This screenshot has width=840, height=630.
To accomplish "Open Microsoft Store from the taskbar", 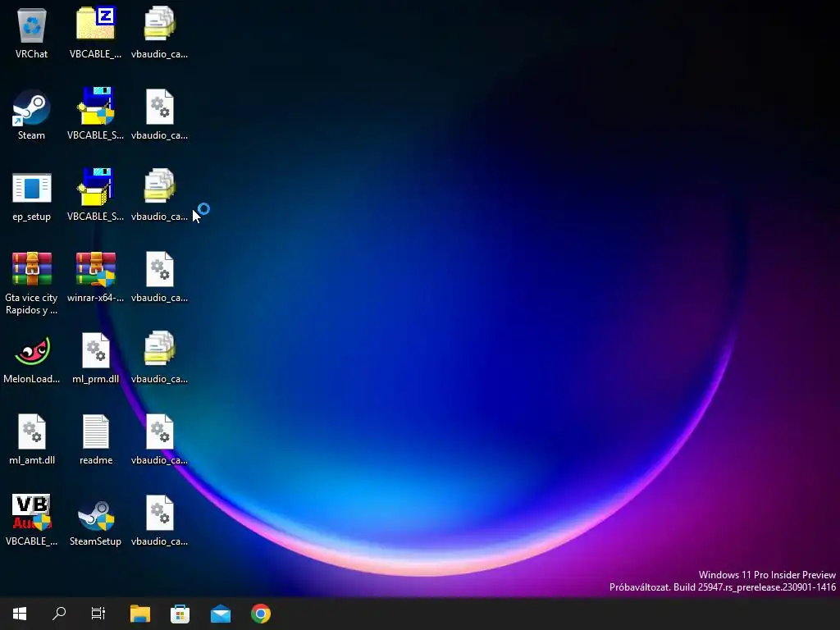I will 180,614.
